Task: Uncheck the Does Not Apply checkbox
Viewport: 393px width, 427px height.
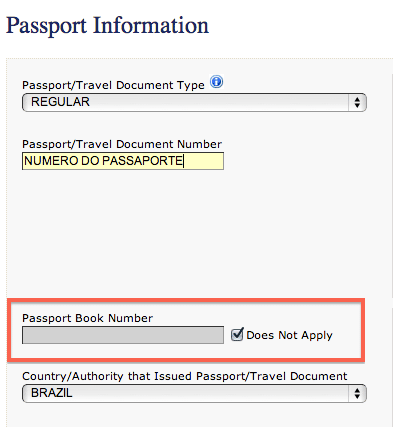Action: (x=237, y=334)
